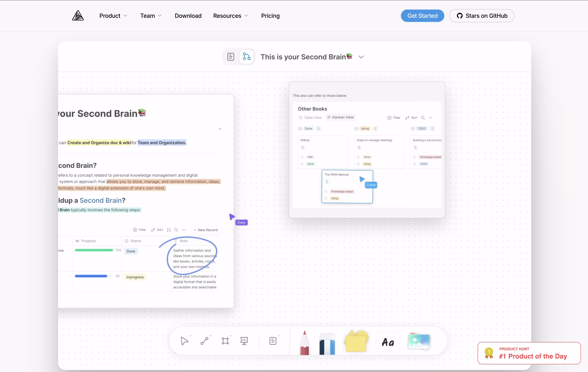Select the cursor pointer tool
Screen dimensions: 588x372
pyautogui.click(x=184, y=341)
